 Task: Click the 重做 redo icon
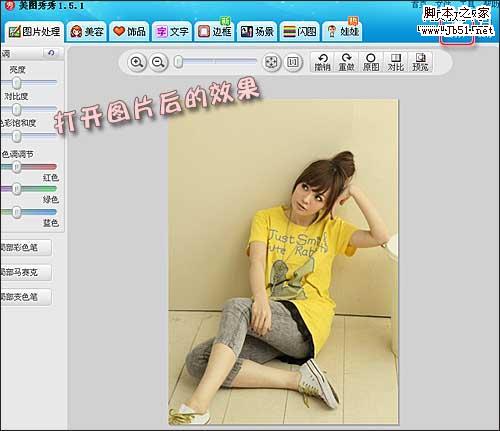[346, 62]
